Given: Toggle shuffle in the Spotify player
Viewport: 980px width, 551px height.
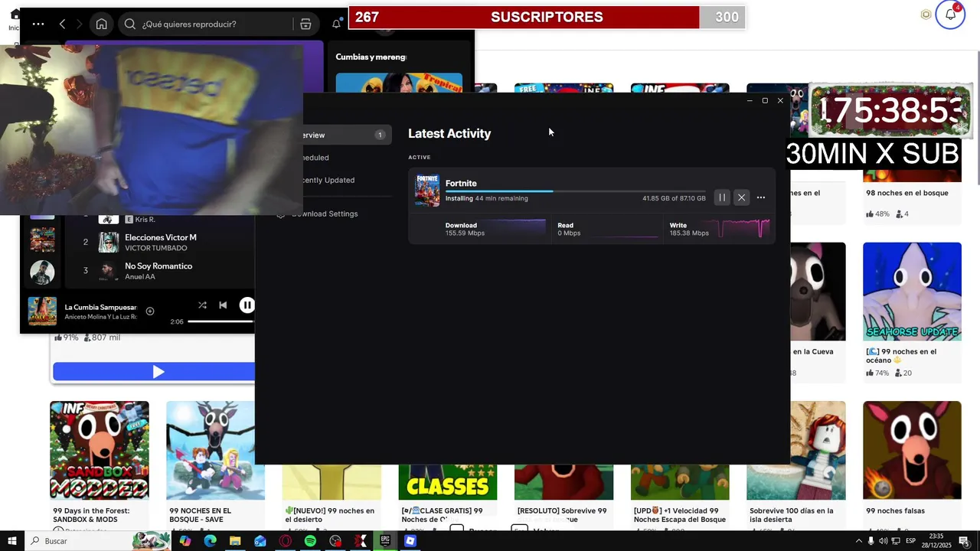Looking at the screenshot, I should click(202, 305).
